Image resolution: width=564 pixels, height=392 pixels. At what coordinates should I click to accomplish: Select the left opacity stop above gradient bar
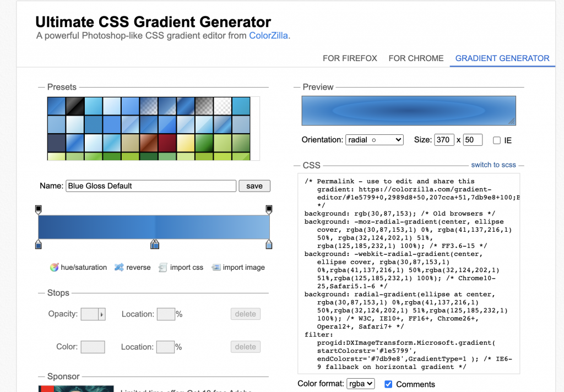(39, 210)
